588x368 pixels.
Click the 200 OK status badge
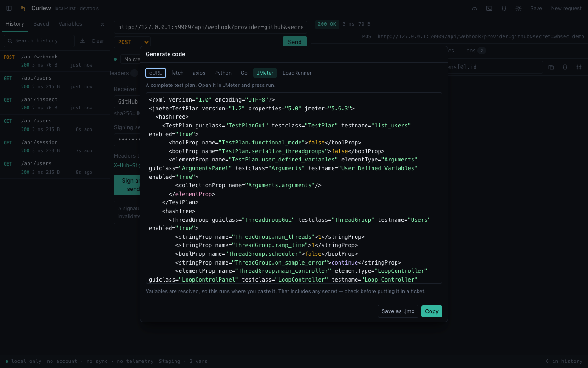(327, 24)
